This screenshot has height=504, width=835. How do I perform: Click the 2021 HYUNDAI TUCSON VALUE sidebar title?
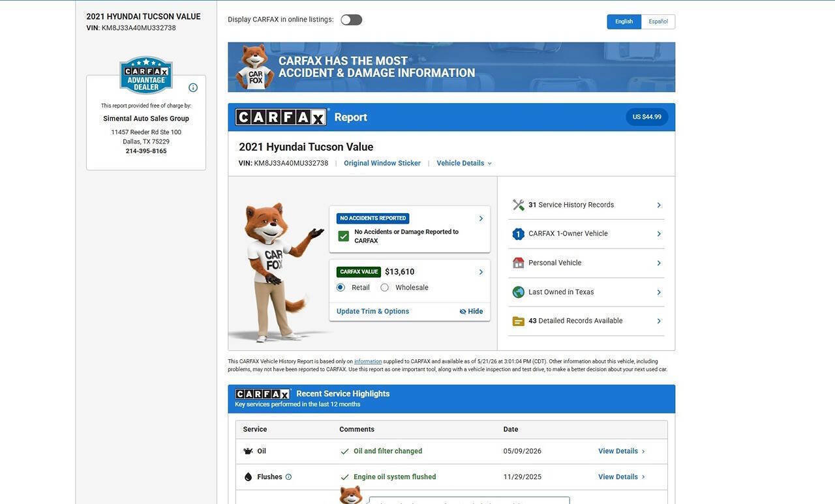tap(144, 17)
